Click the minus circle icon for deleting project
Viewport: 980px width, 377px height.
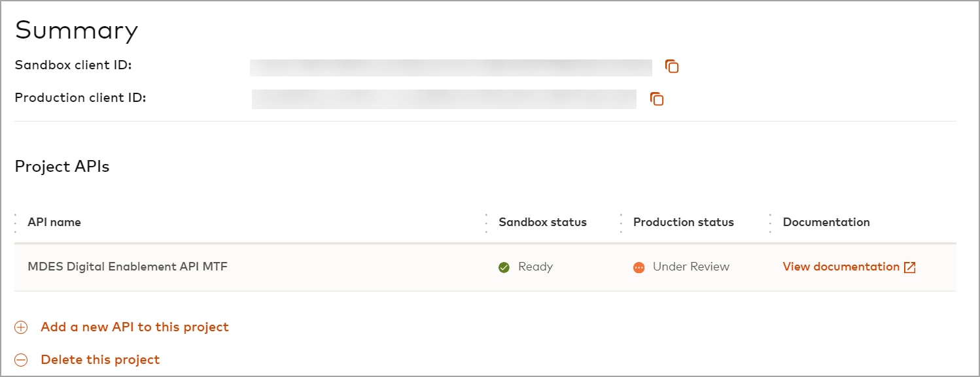tap(21, 360)
